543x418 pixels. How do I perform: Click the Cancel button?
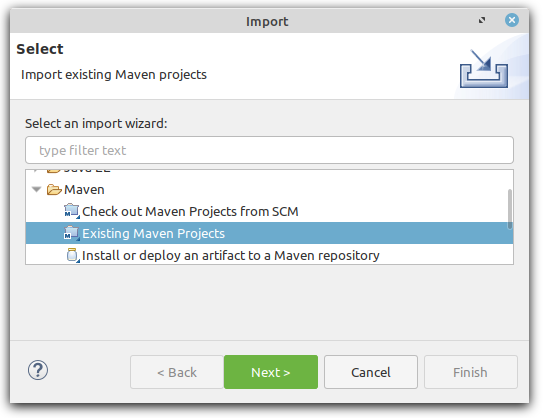pyautogui.click(x=371, y=372)
